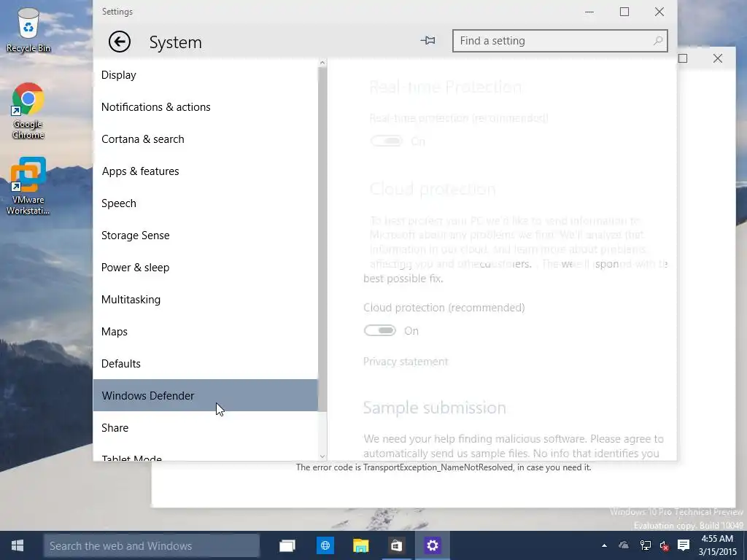
Task: Open Recycle Bin desktop icon
Action: (x=28, y=29)
